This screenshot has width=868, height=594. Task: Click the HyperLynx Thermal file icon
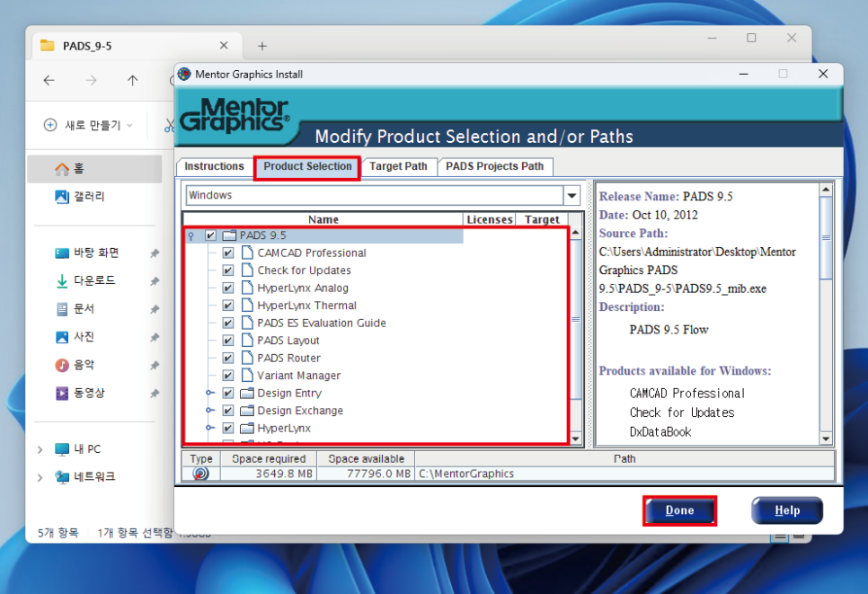pyautogui.click(x=247, y=305)
